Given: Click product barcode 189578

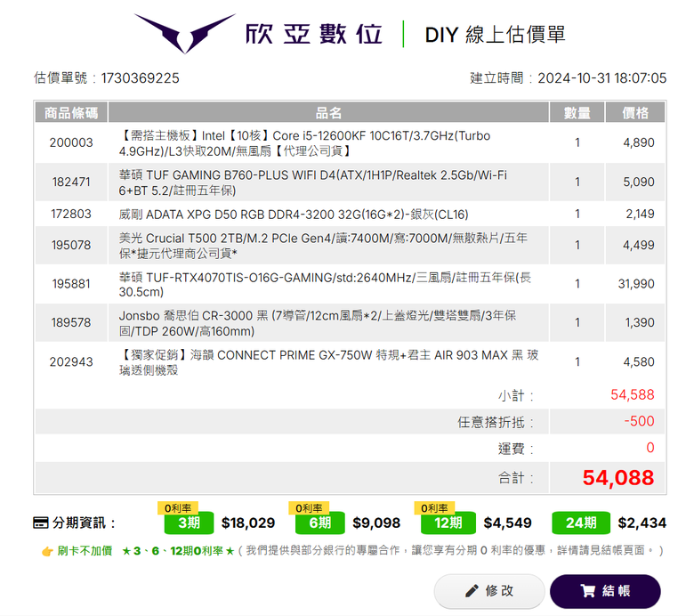Looking at the screenshot, I should [71, 322].
